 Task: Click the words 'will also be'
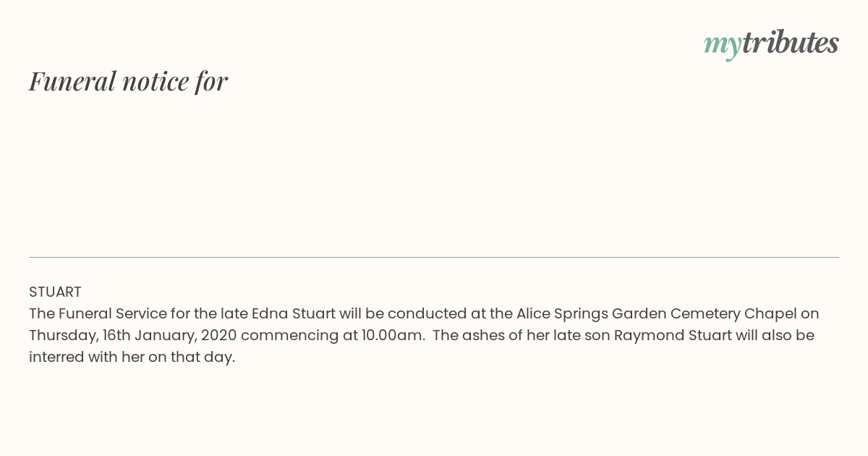pyautogui.click(x=775, y=336)
